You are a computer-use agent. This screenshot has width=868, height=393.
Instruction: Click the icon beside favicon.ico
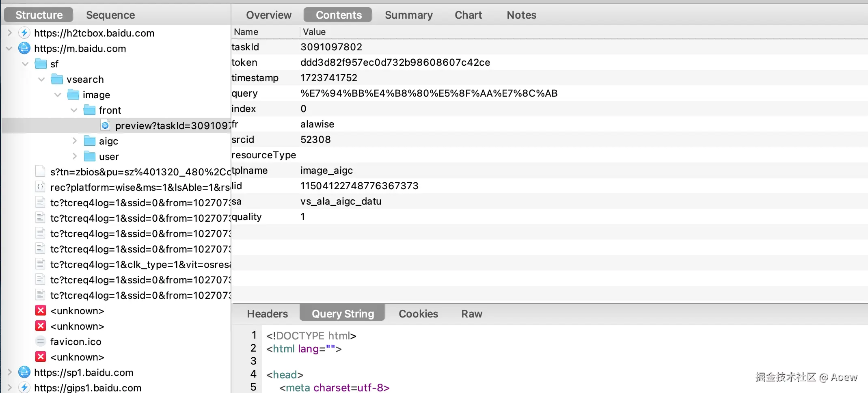[41, 341]
